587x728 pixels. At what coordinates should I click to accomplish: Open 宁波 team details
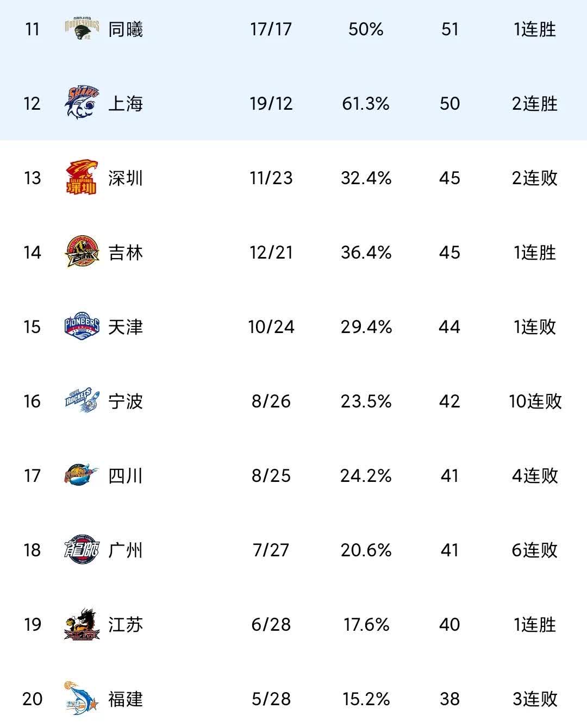click(x=126, y=401)
